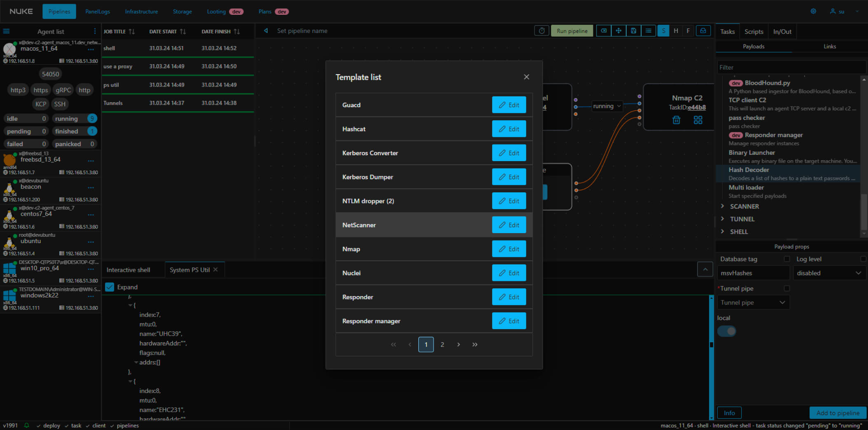Open the running status dropdown on the pipeline link
868x430 pixels.
pos(607,106)
